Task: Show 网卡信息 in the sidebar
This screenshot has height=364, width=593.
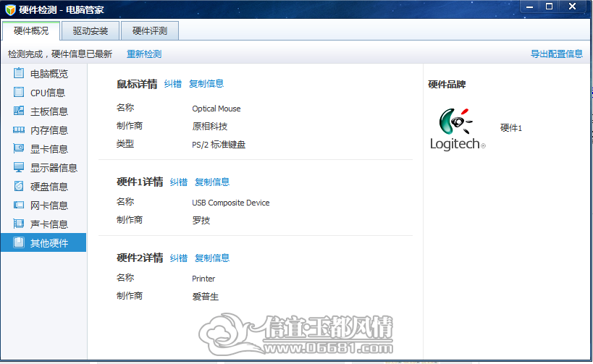Action: pos(43,206)
